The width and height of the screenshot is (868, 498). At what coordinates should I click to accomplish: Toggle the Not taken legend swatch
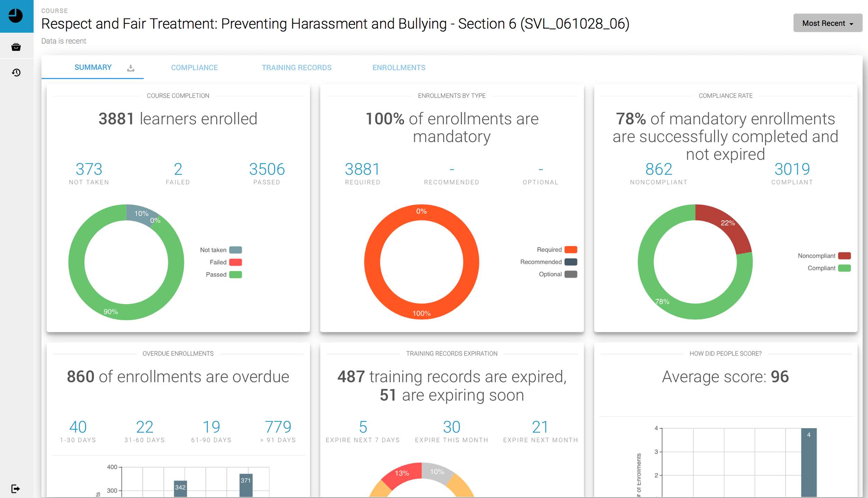pos(236,250)
